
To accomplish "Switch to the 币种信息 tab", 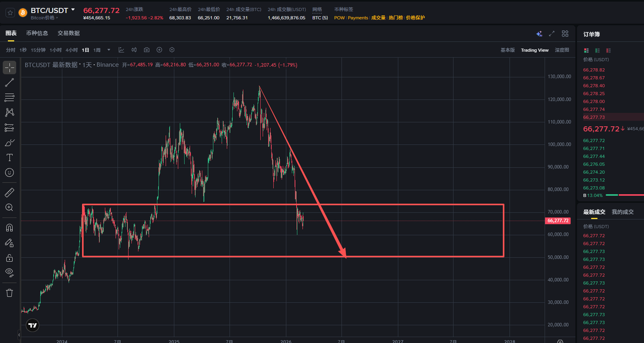I will pyautogui.click(x=37, y=33).
